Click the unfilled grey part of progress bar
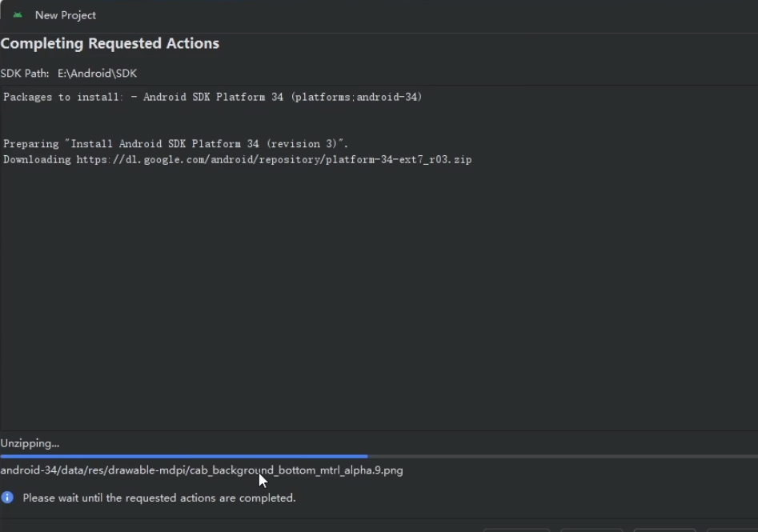The height and width of the screenshot is (532, 758). (560, 457)
